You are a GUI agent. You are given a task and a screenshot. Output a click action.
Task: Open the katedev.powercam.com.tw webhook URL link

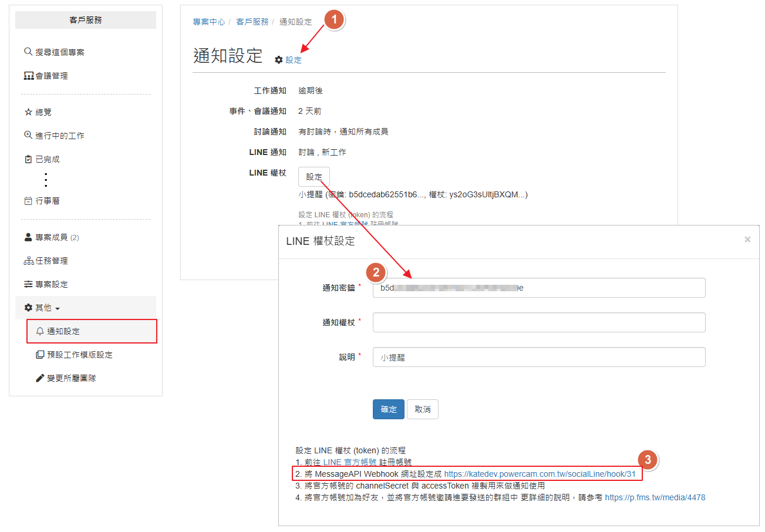(x=540, y=474)
